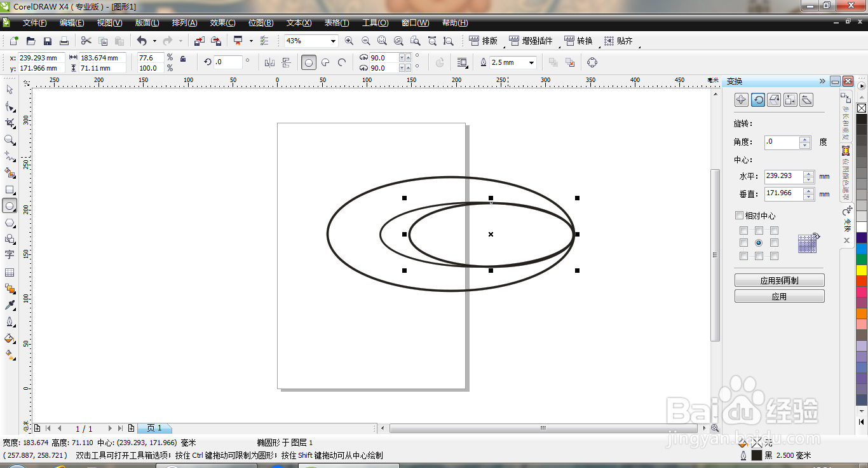Click the Zoom In magnifier icon
This screenshot has height=468, width=868.
click(349, 41)
